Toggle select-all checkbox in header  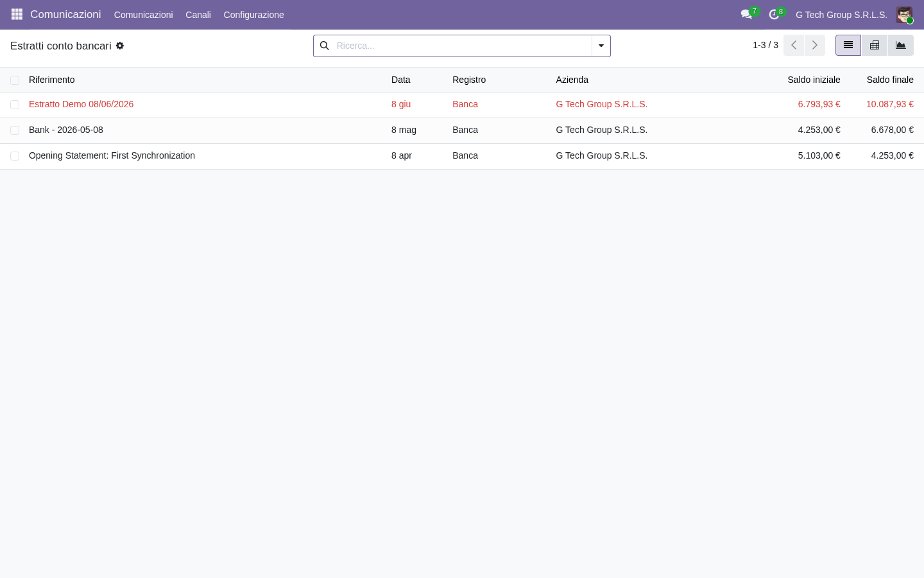click(15, 80)
